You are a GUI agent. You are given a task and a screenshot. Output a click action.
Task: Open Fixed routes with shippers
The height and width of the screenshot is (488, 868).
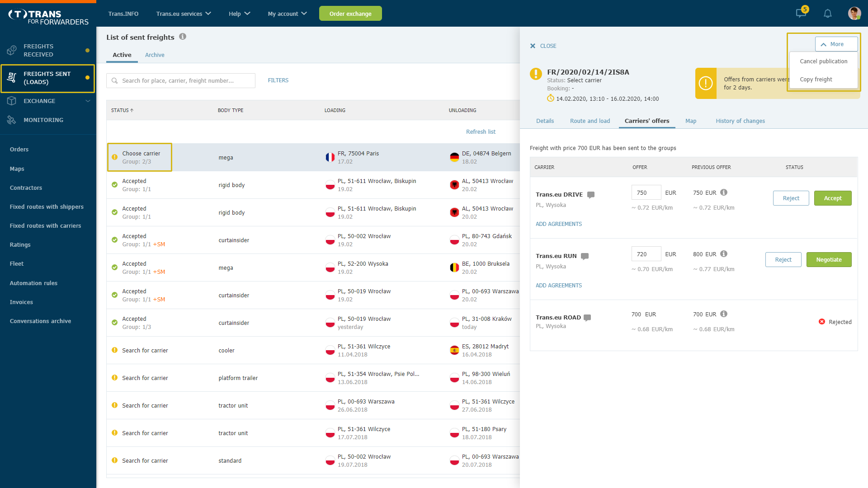47,206
